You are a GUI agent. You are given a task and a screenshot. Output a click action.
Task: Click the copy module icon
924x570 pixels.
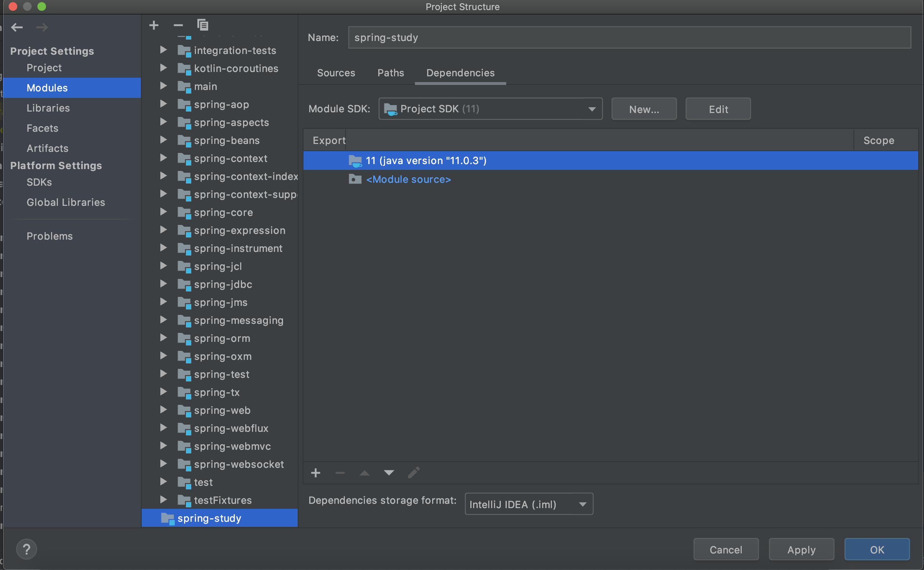click(203, 25)
